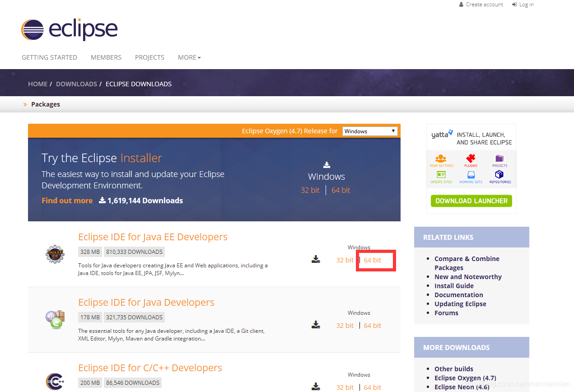This screenshot has width=574, height=392.
Task: Click the DOWNLOAD LAUNCHER button
Action: [471, 201]
